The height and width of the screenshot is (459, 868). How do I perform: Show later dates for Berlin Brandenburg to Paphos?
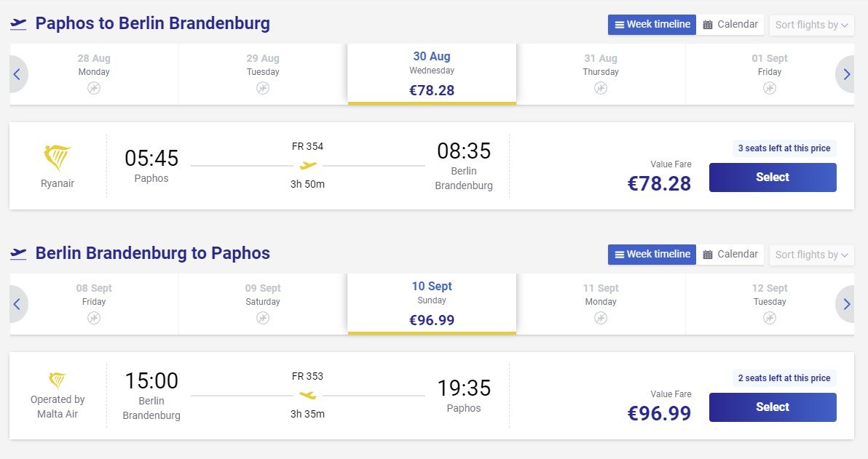tap(845, 304)
